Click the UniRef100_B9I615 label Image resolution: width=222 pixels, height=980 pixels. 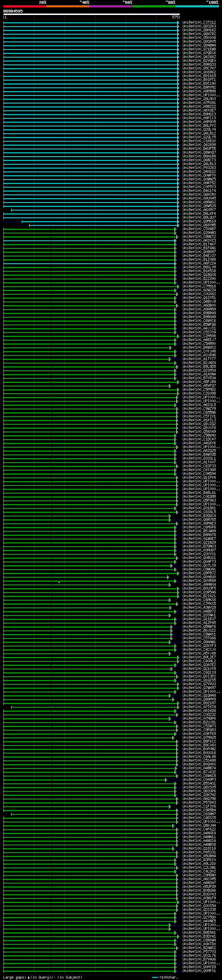pos(199,76)
